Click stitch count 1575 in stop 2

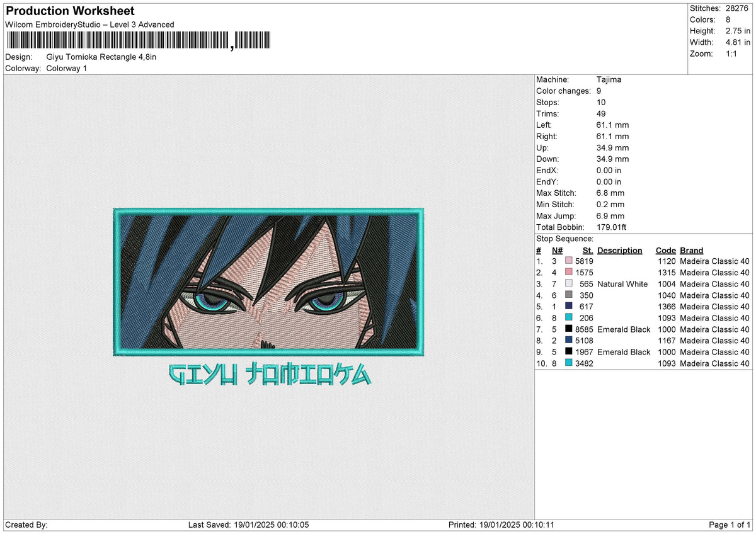(x=584, y=273)
